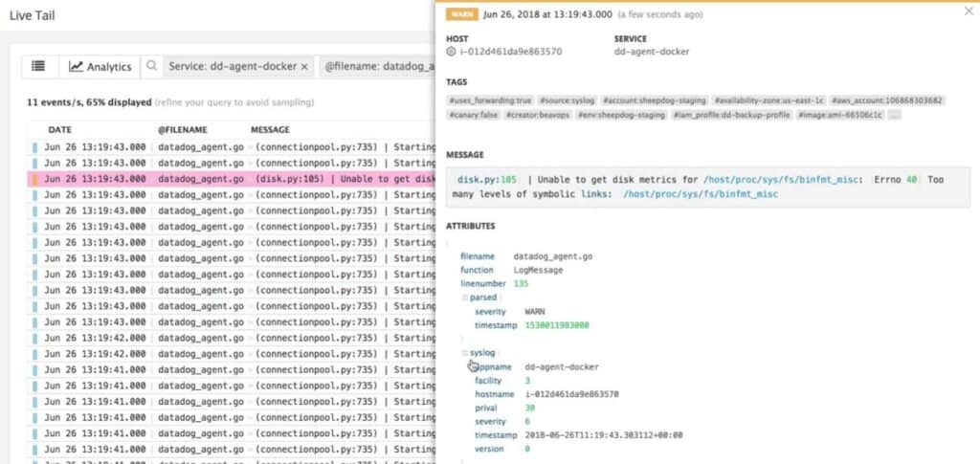Select the #uses_forwarding:true tag
This screenshot has width=980, height=464.
[x=491, y=100]
